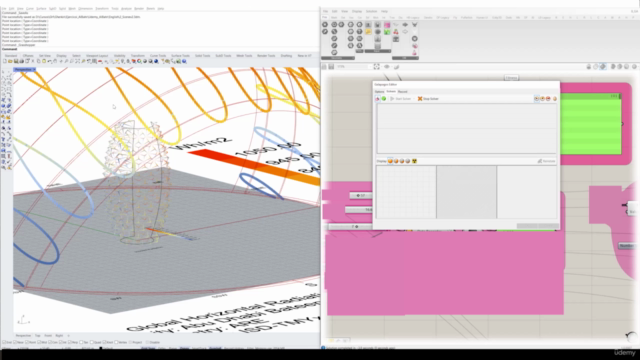Screen dimensions: 640x360
Task: Switch to Front viewport tab
Action: 48,336
